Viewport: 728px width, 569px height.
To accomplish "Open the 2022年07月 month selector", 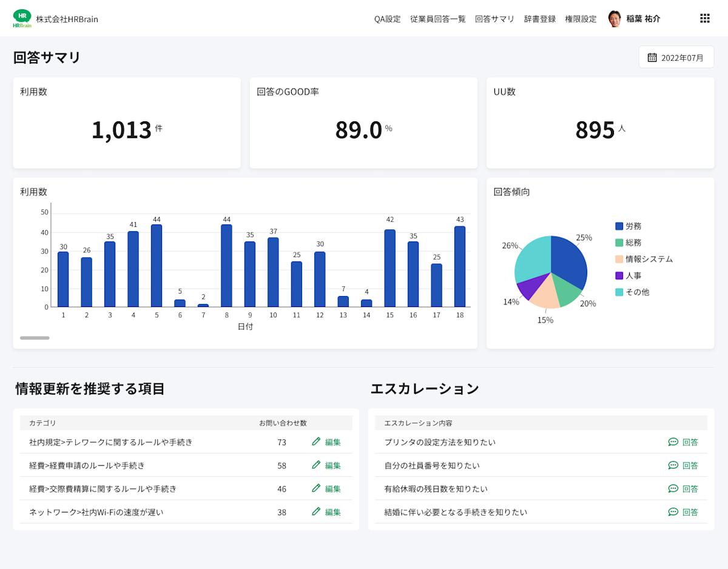I will tap(676, 56).
